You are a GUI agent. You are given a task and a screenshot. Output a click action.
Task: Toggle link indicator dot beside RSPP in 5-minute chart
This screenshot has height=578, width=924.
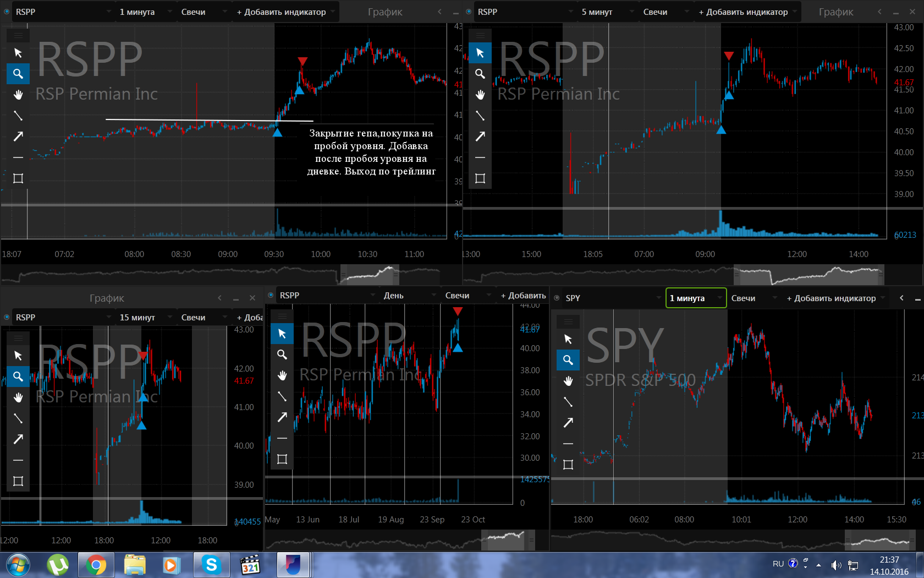(x=469, y=12)
